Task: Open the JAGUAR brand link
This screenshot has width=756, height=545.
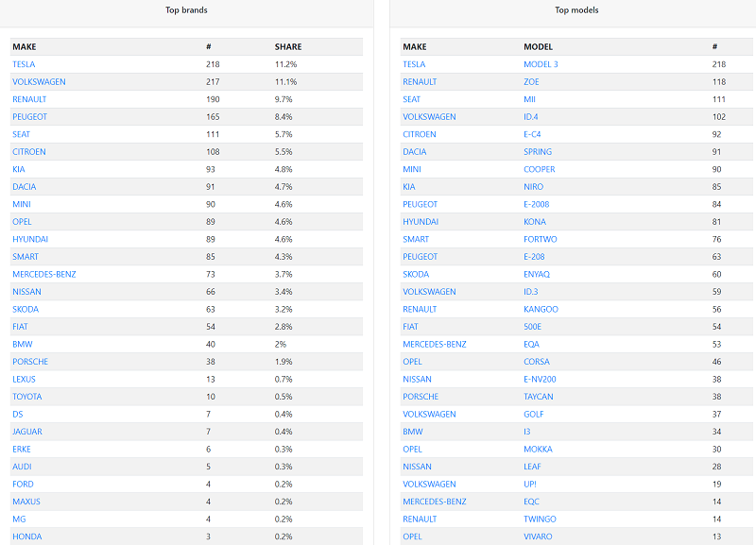Action: coord(27,432)
